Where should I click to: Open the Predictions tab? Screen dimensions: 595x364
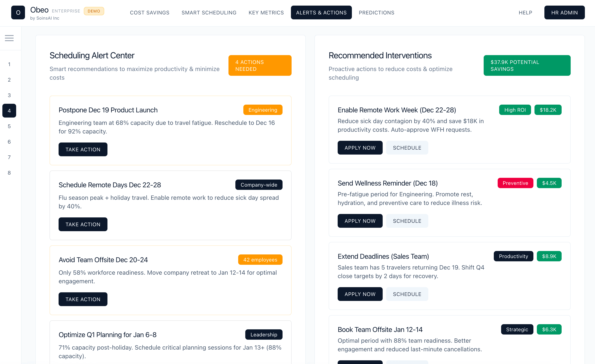[x=376, y=12]
